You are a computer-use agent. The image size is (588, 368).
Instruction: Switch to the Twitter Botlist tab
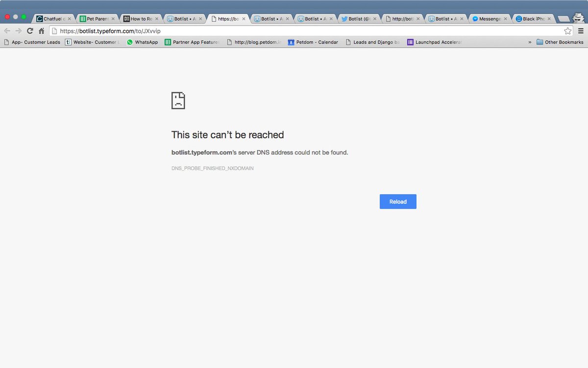[359, 19]
